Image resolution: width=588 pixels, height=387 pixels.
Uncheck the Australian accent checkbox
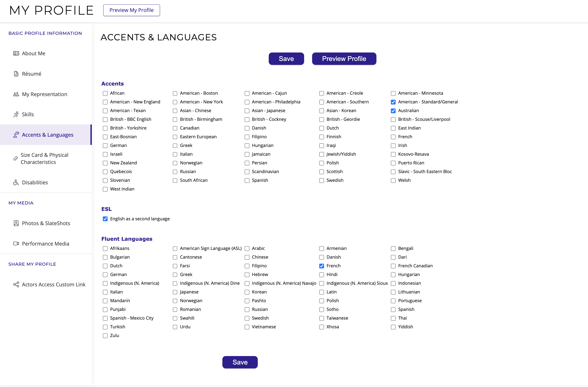(393, 111)
